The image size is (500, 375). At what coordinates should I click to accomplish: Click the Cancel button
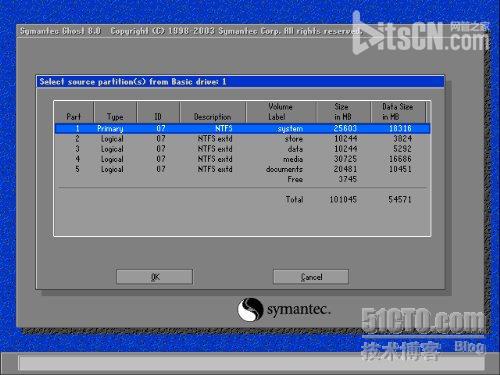(311, 277)
